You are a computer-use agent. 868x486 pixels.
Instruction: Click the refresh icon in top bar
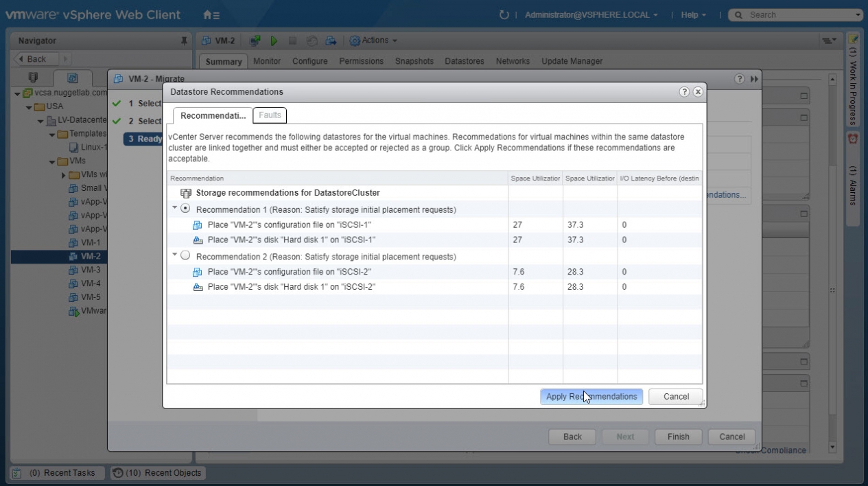(504, 14)
